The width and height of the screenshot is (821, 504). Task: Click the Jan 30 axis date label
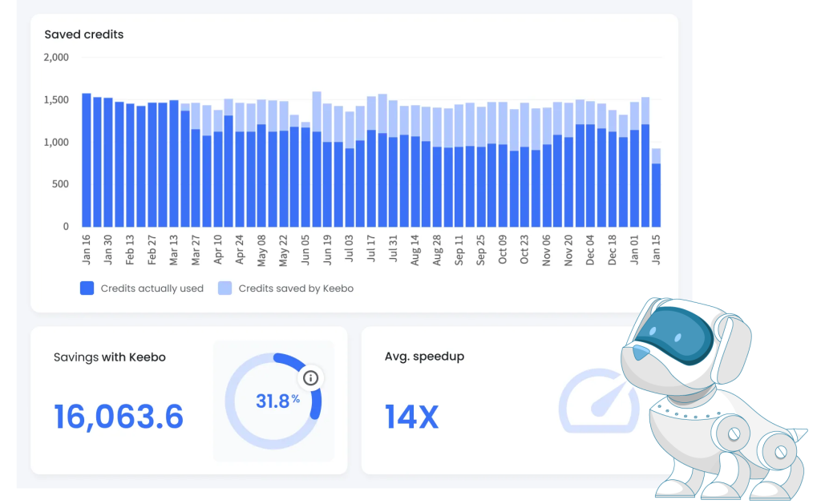pos(108,250)
